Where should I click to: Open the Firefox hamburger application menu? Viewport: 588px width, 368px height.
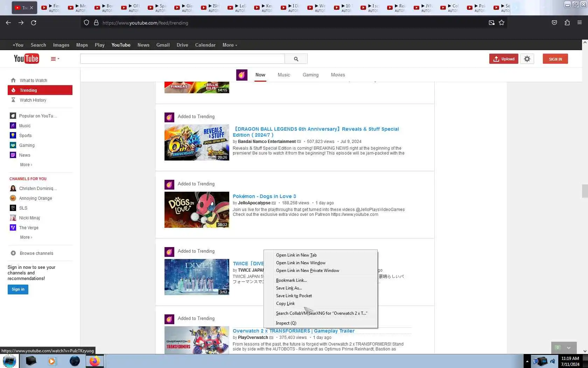580,23
